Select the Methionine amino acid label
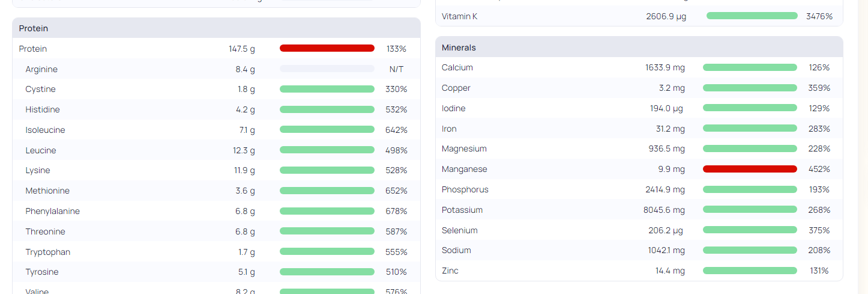This screenshot has height=294, width=868. 47,191
